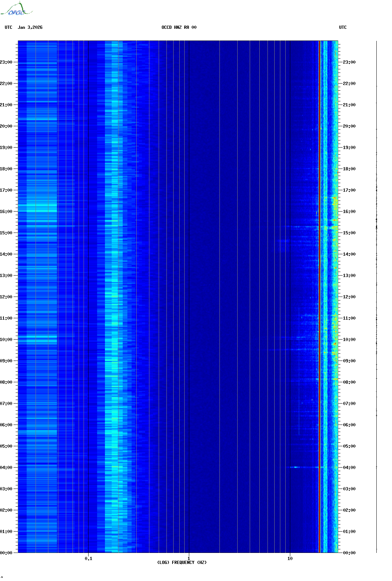Image resolution: width=392 pixels, height=581 pixels.
Task: Click the 06:00 label on the right axis
Action: [349, 425]
